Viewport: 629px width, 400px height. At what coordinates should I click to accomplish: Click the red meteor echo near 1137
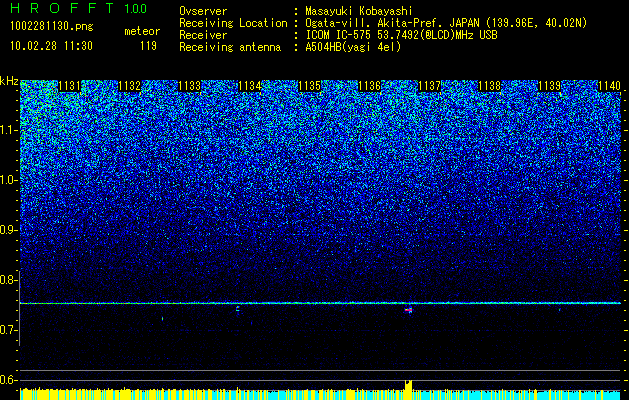[408, 310]
